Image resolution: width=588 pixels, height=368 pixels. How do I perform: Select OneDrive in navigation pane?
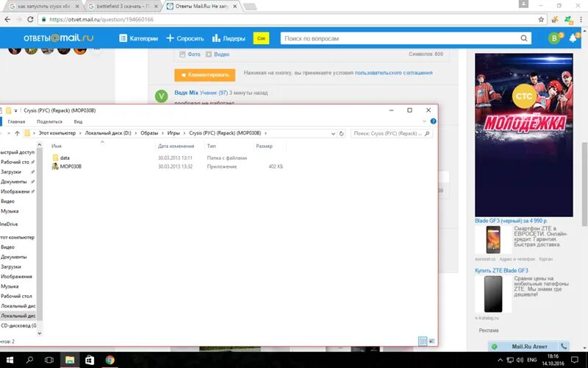pyautogui.click(x=9, y=224)
